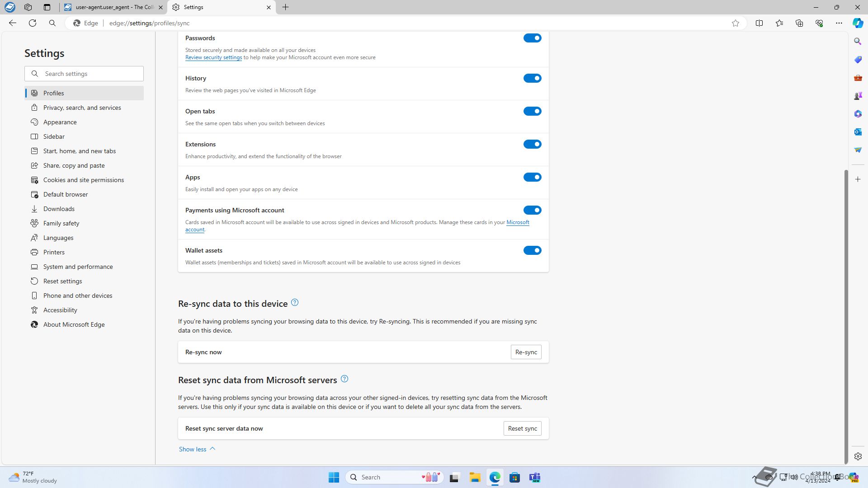Open split screen view icon
This screenshot has height=488, width=868.
point(759,23)
